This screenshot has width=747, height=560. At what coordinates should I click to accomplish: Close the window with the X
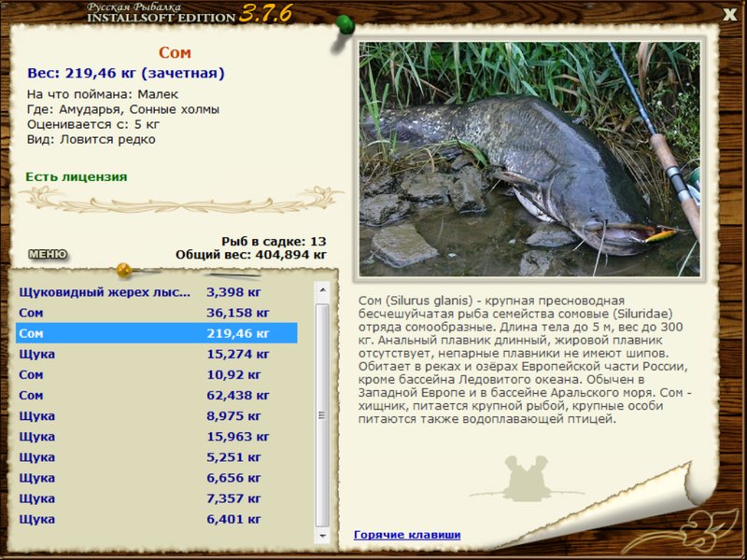(729, 15)
